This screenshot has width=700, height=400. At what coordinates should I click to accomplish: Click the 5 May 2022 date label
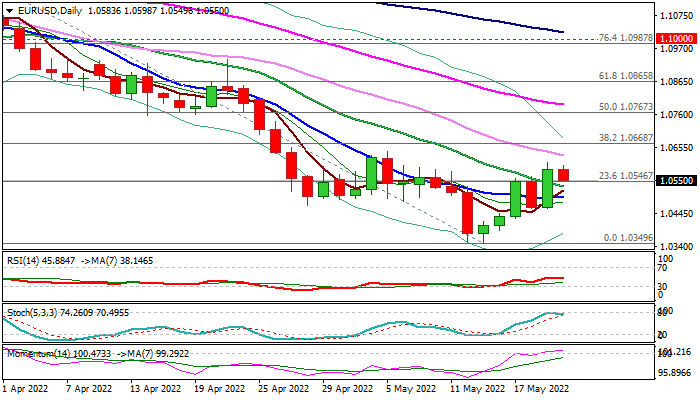pyautogui.click(x=412, y=387)
